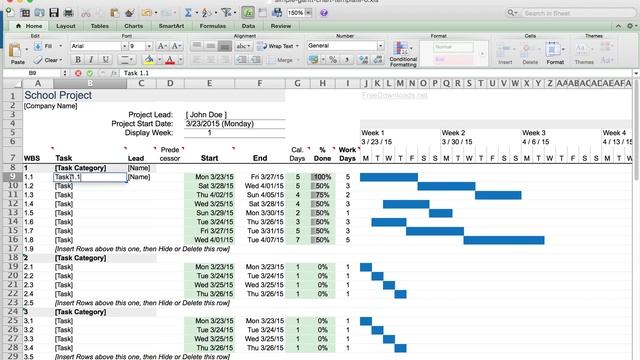The height and width of the screenshot is (360, 640).
Task: Click the Select All corner button
Action: click(x=13, y=84)
